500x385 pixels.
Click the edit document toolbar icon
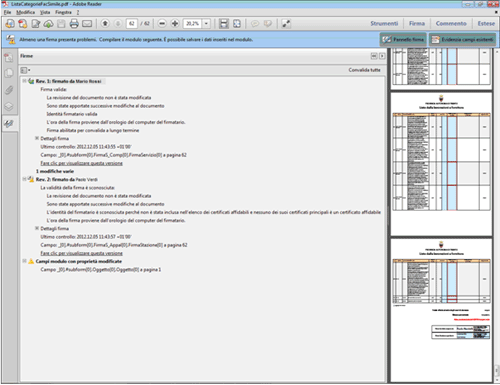pos(36,24)
